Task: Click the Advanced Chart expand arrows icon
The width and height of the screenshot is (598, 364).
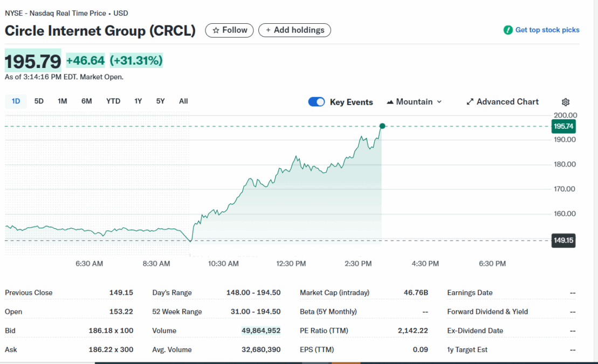Action: 470,102
